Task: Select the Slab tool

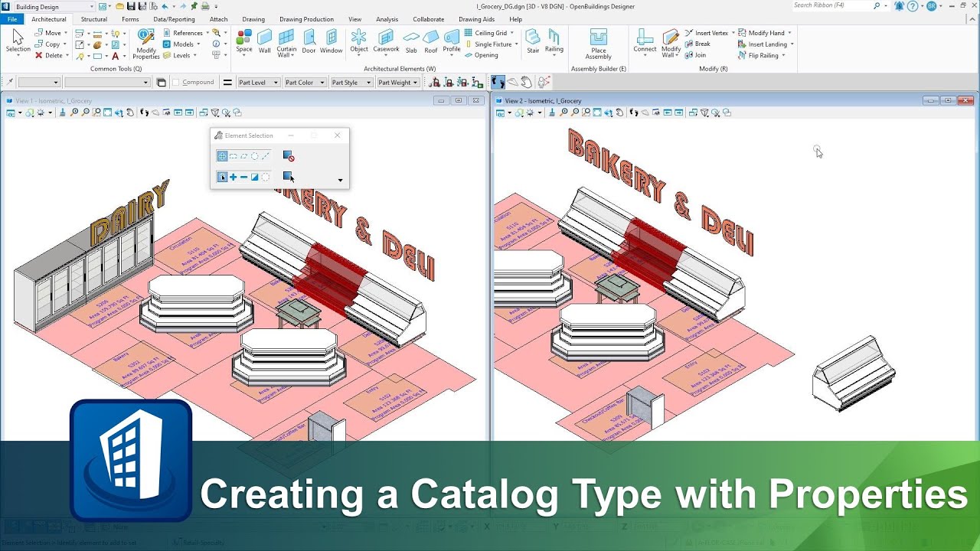Action: tap(411, 41)
